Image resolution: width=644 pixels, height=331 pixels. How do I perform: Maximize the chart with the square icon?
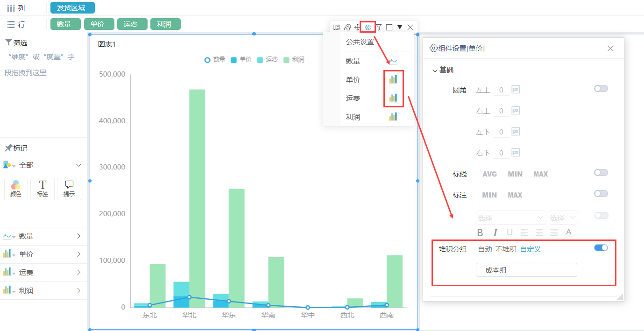[x=389, y=27]
